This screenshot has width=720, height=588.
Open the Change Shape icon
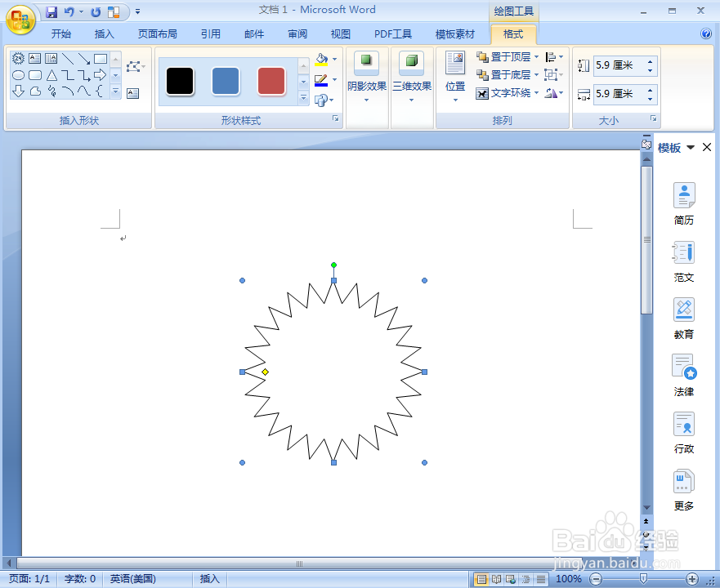coord(321,100)
